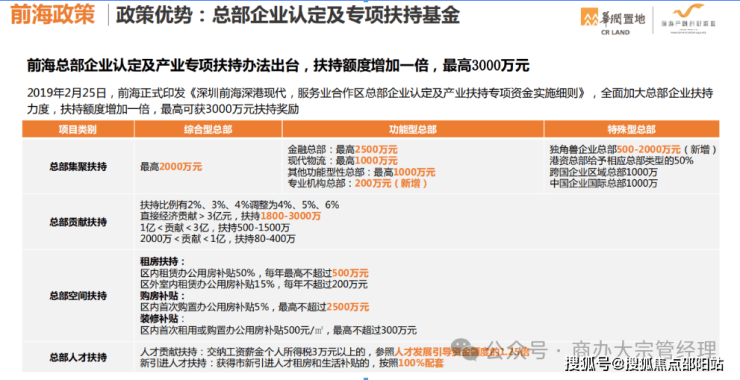Select the 总部集聚扶持 row label

(x=78, y=167)
